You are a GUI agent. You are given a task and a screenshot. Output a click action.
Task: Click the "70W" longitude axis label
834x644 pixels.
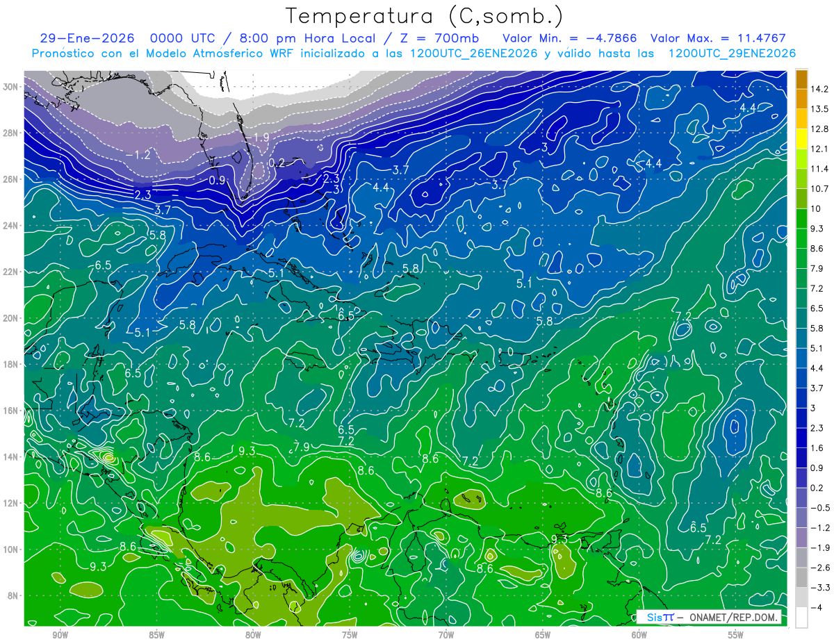[x=446, y=634]
